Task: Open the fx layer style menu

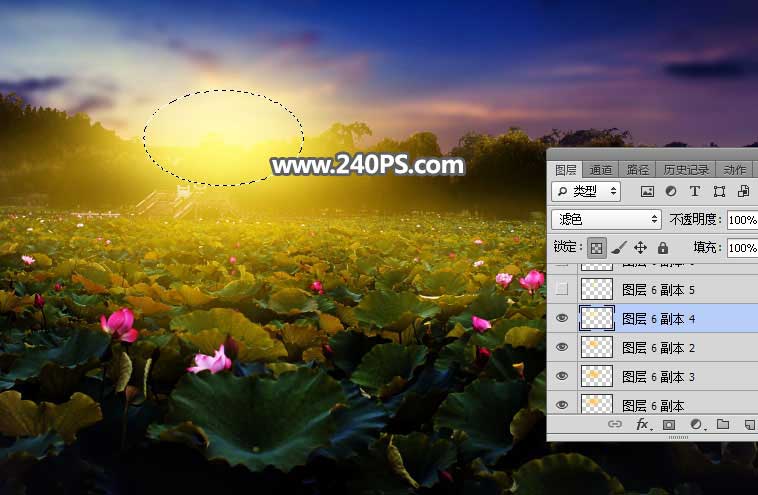Action: tap(643, 424)
